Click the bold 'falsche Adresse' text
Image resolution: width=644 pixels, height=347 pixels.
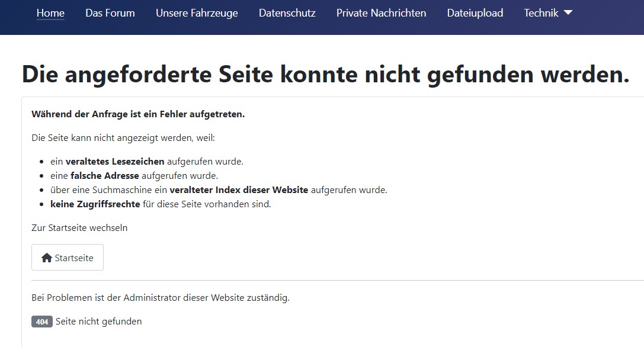104,175
